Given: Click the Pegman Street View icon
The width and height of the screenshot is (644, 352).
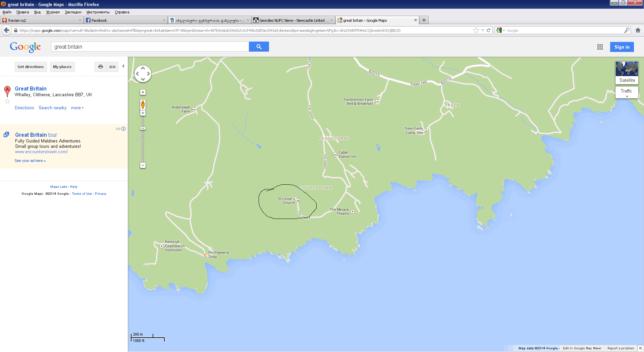Looking at the screenshot, I should click(x=143, y=105).
